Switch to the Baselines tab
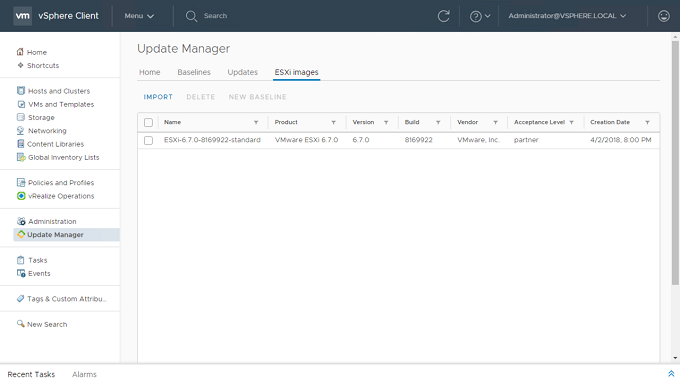Image resolution: width=680 pixels, height=382 pixels. [194, 72]
